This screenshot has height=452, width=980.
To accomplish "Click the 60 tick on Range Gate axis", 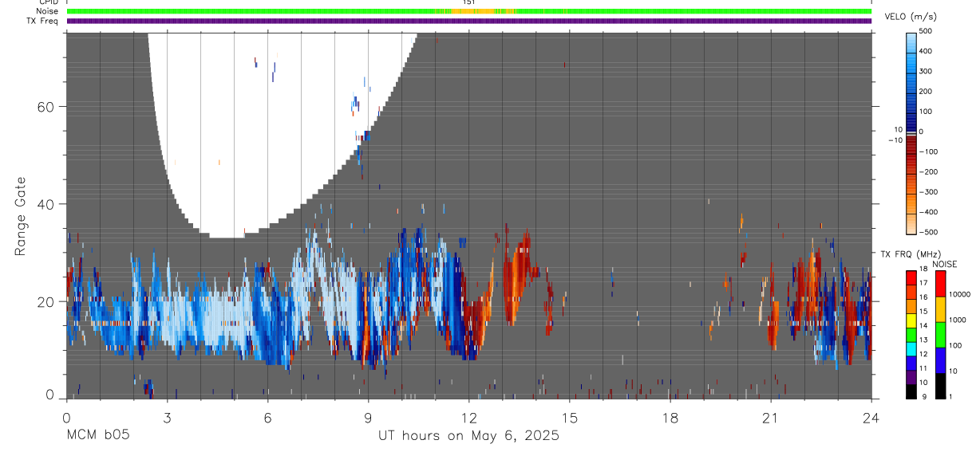I will [x=46, y=106].
